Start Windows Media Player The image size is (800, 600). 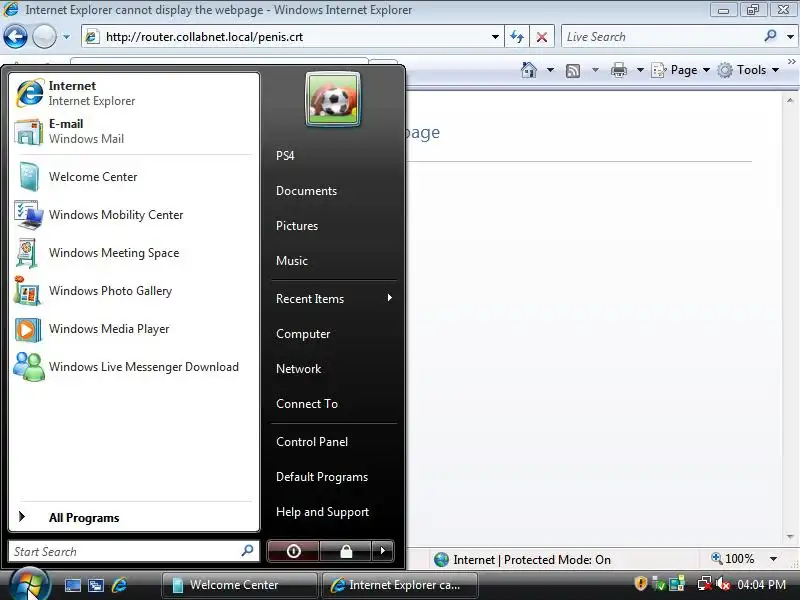coord(134,329)
